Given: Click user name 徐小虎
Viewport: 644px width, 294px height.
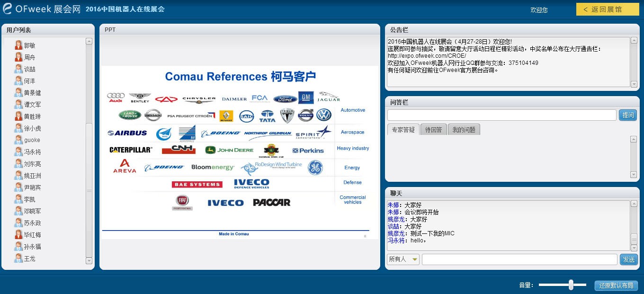Looking at the screenshot, I should coord(32,128).
